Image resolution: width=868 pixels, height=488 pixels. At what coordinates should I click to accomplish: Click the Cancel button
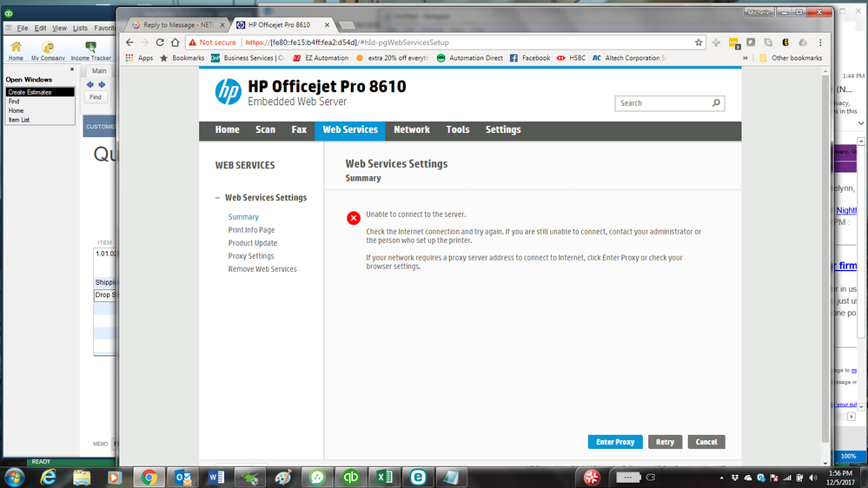click(706, 442)
